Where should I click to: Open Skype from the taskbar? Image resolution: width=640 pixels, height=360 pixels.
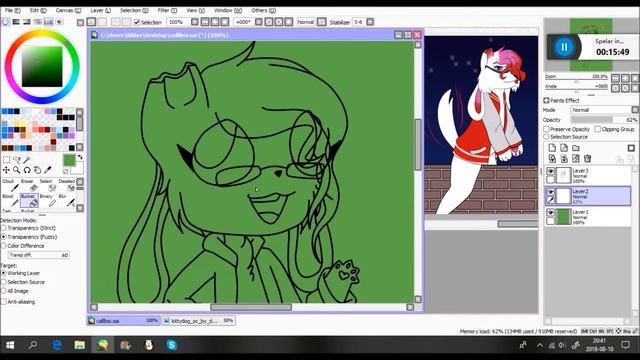[x=172, y=345]
